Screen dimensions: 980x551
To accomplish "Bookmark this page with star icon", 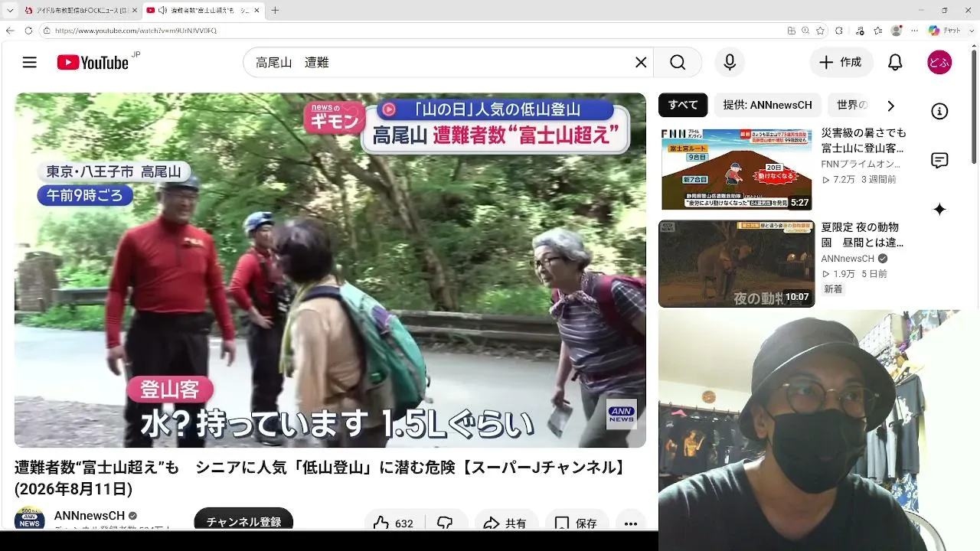I will click(820, 31).
